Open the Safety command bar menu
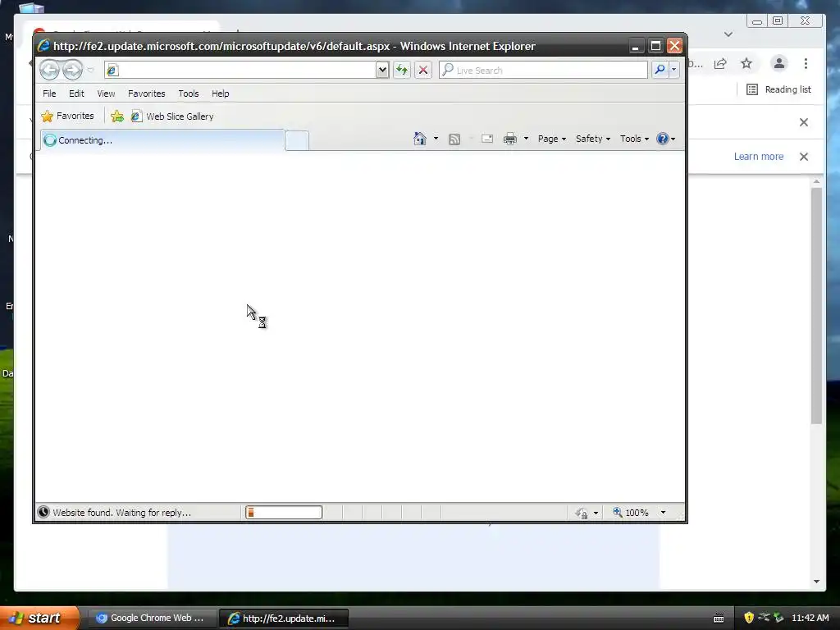The image size is (840, 630). tap(592, 139)
